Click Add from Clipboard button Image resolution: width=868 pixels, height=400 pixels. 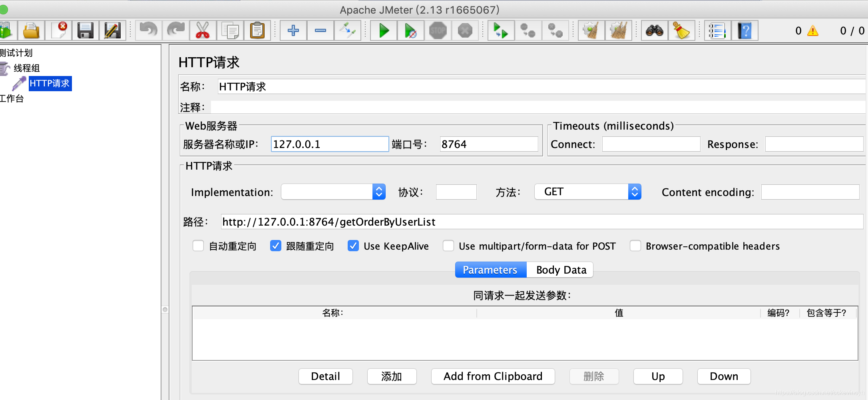(493, 376)
